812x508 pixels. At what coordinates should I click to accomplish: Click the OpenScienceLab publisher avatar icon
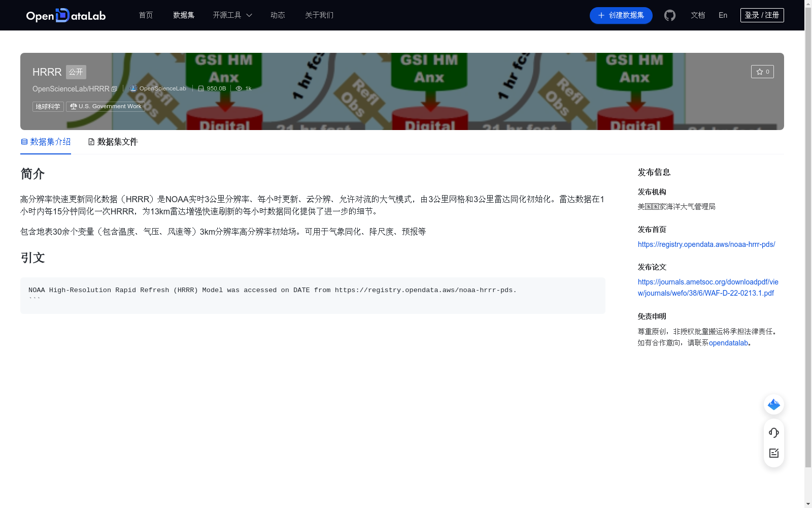132,88
